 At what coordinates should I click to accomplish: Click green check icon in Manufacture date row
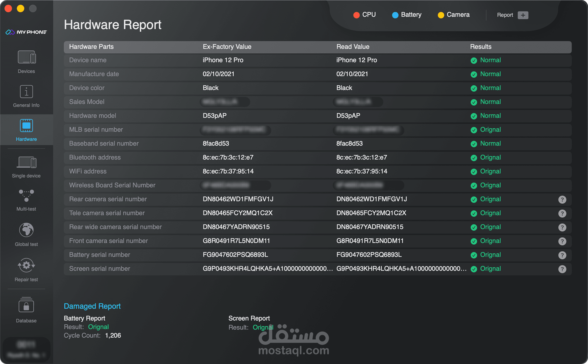click(474, 74)
